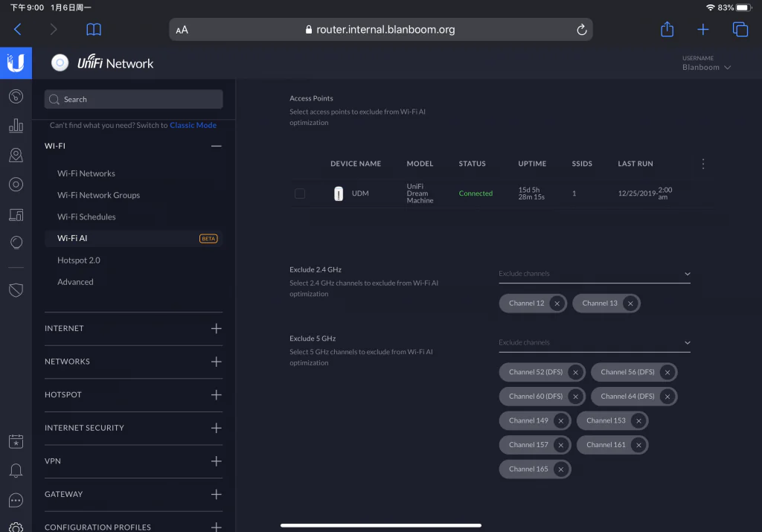Open Settings gear icon at bottom

[x=16, y=527]
